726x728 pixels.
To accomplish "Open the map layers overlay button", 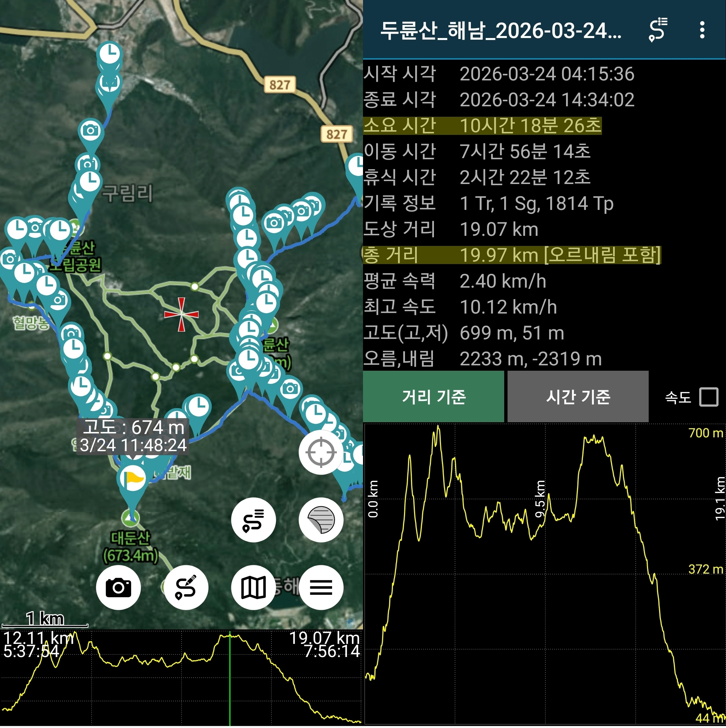I will (x=321, y=520).
